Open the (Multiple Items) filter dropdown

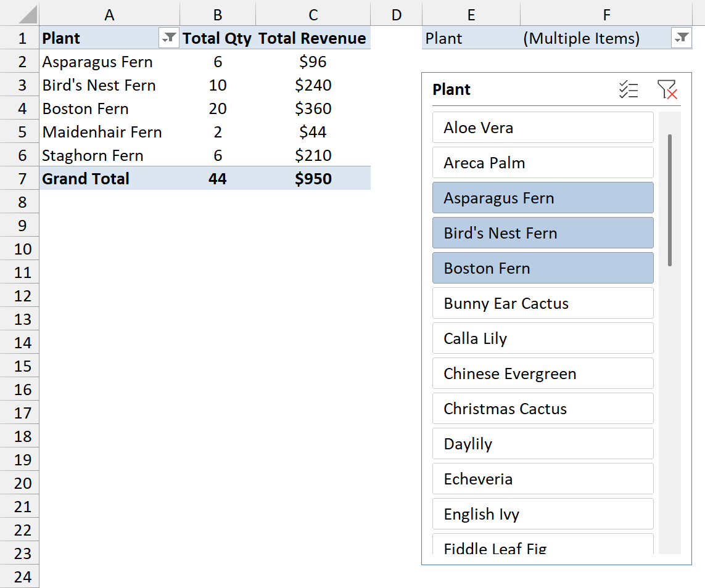682,38
